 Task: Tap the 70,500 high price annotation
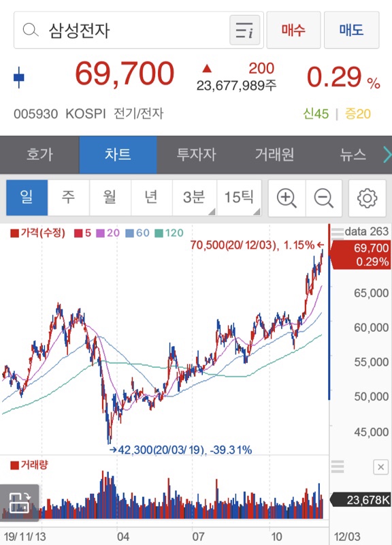pos(257,245)
